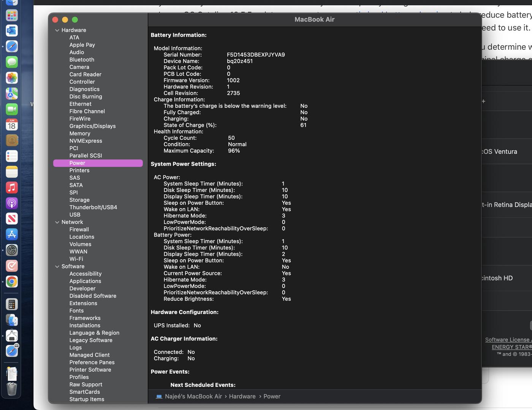Launch Photos from the Dock
This screenshot has width=532, height=410.
pyautogui.click(x=12, y=78)
